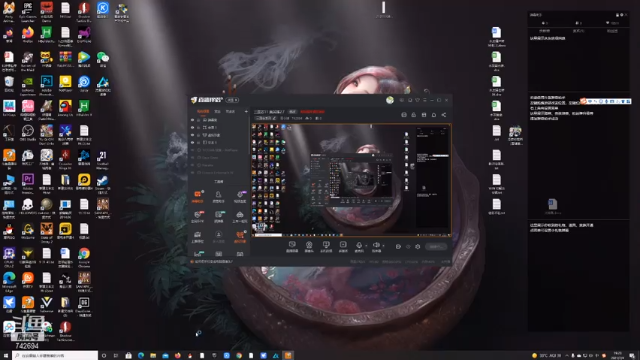Select the middle tab in the right dark panel

click(x=578, y=31)
